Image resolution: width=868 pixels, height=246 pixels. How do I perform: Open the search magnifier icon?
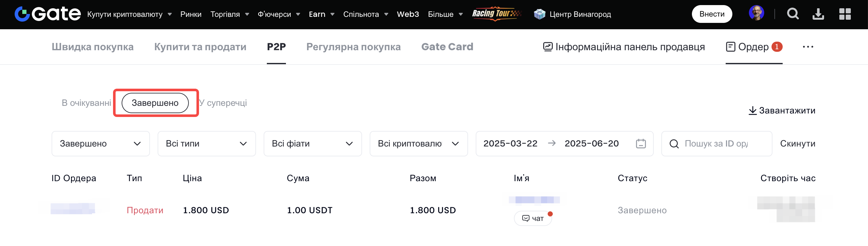coord(793,14)
